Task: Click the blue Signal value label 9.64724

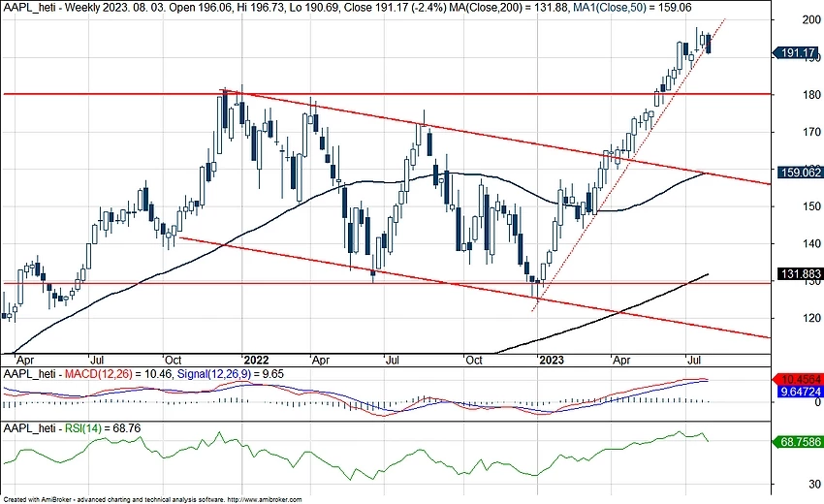Action: (x=800, y=392)
